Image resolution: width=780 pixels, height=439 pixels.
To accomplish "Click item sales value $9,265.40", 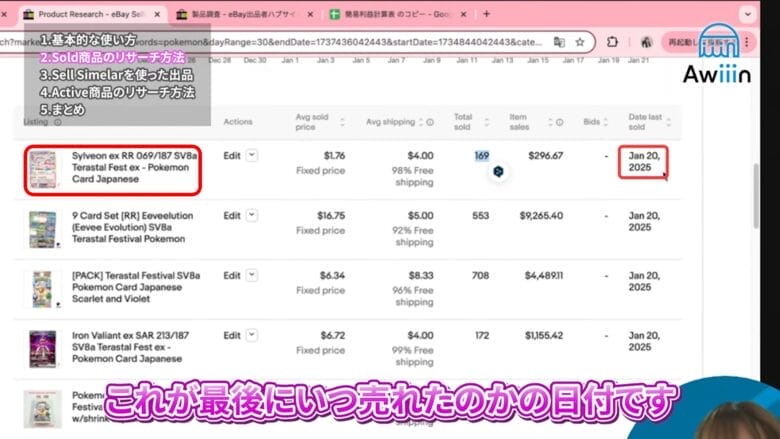I will (541, 216).
